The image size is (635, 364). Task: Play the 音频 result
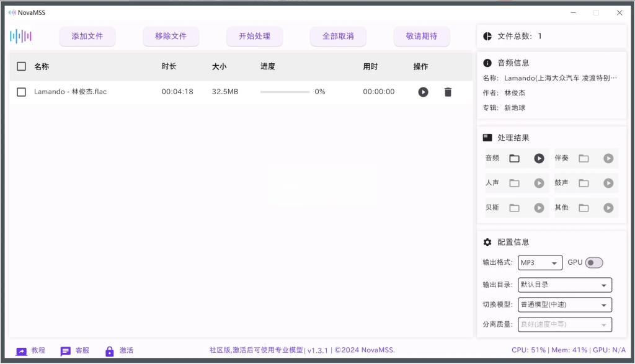point(539,158)
